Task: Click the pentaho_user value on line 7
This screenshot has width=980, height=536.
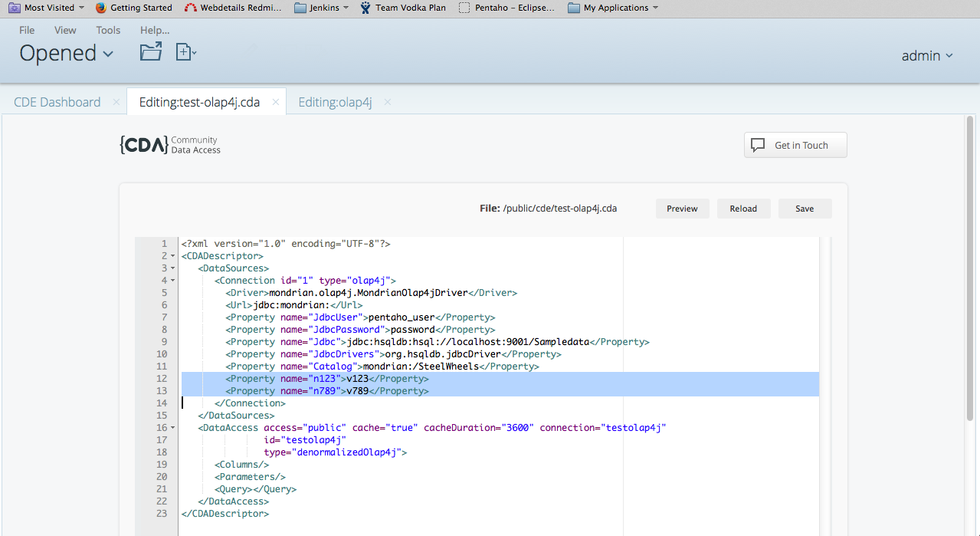Action: (x=402, y=317)
